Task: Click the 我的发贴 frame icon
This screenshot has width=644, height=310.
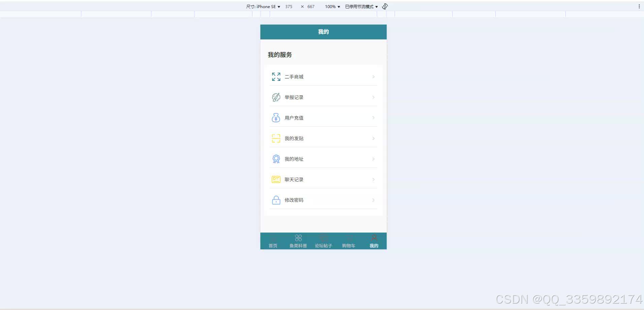Action: (276, 138)
